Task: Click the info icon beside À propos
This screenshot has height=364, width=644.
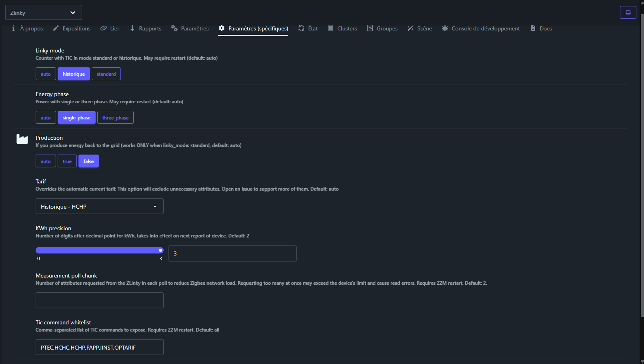Action: coord(14,28)
